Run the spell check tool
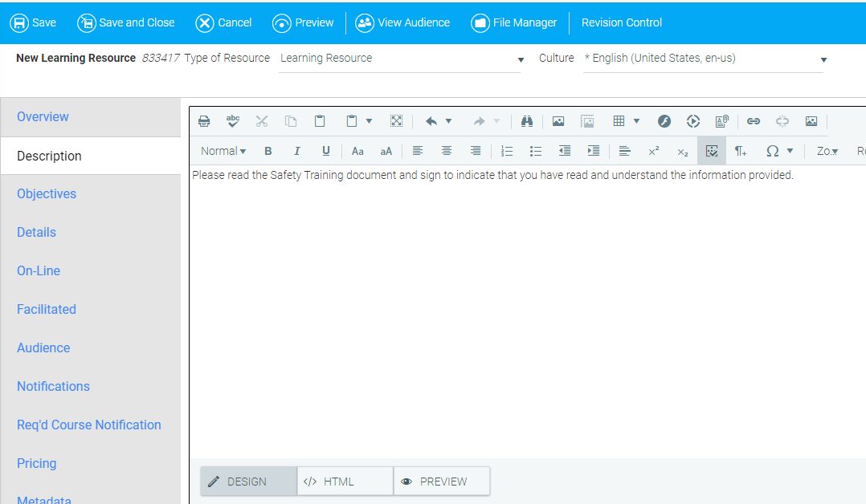 pyautogui.click(x=233, y=121)
